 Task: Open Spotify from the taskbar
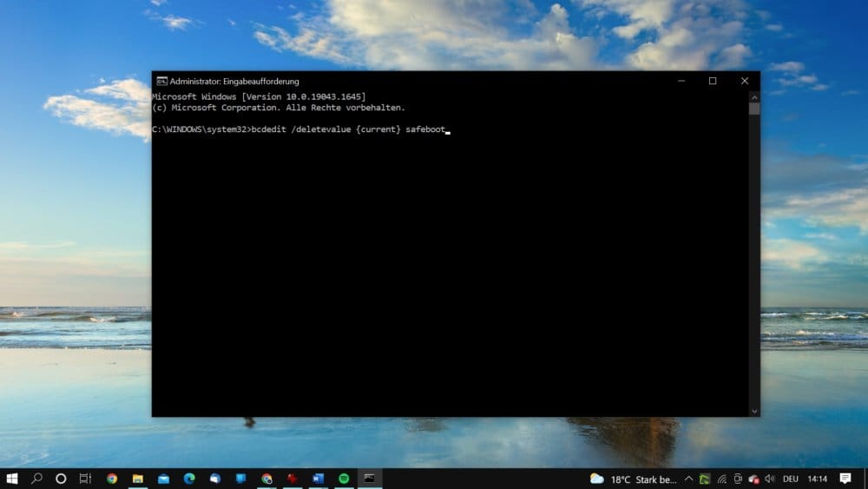(344, 479)
